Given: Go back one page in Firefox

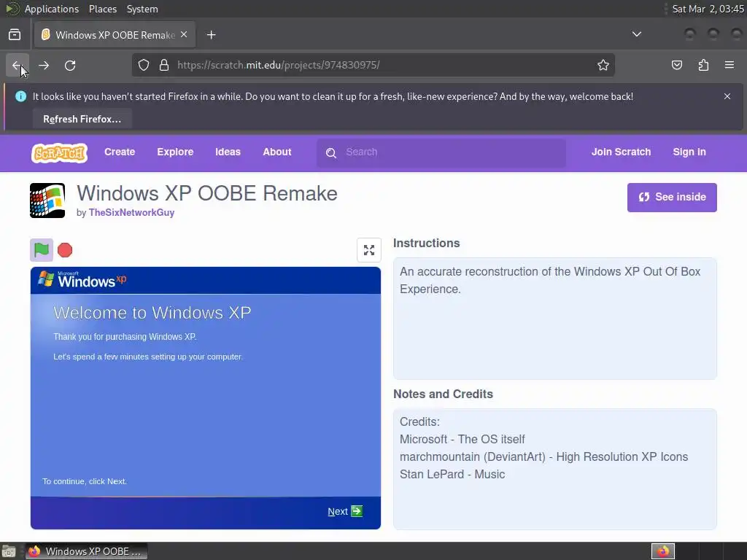Looking at the screenshot, I should click(18, 65).
